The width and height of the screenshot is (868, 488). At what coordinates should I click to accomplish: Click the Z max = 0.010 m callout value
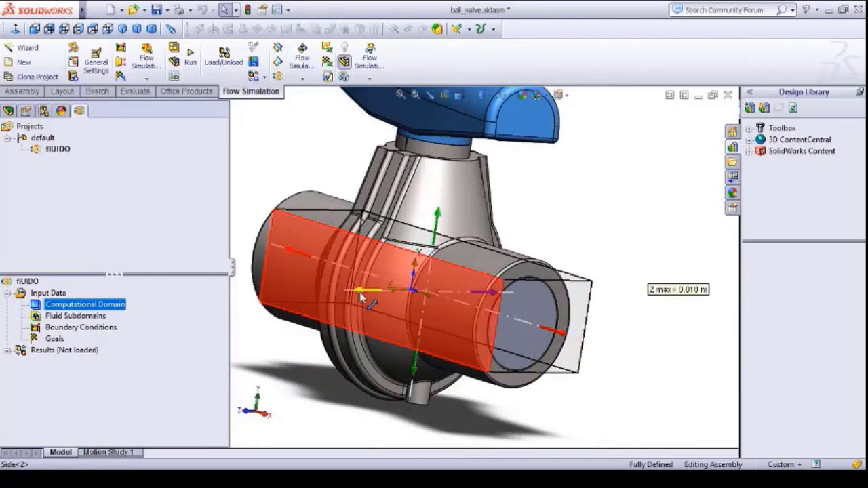678,289
